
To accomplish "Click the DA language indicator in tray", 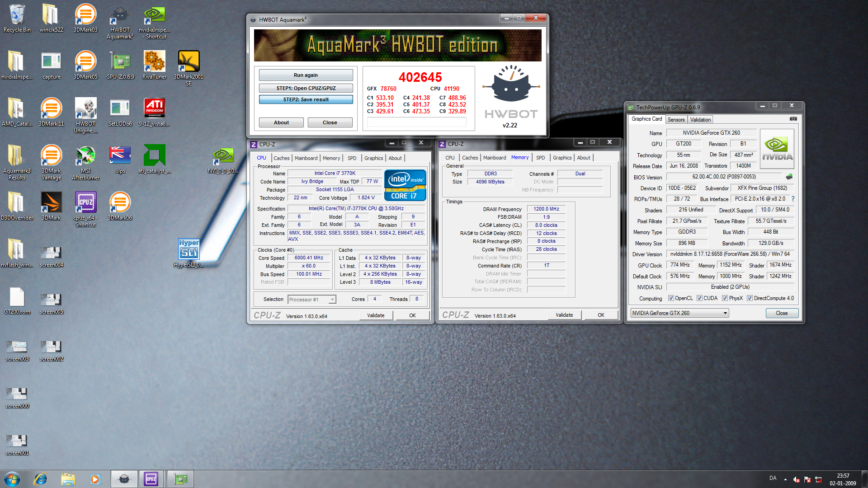I will click(x=773, y=478).
